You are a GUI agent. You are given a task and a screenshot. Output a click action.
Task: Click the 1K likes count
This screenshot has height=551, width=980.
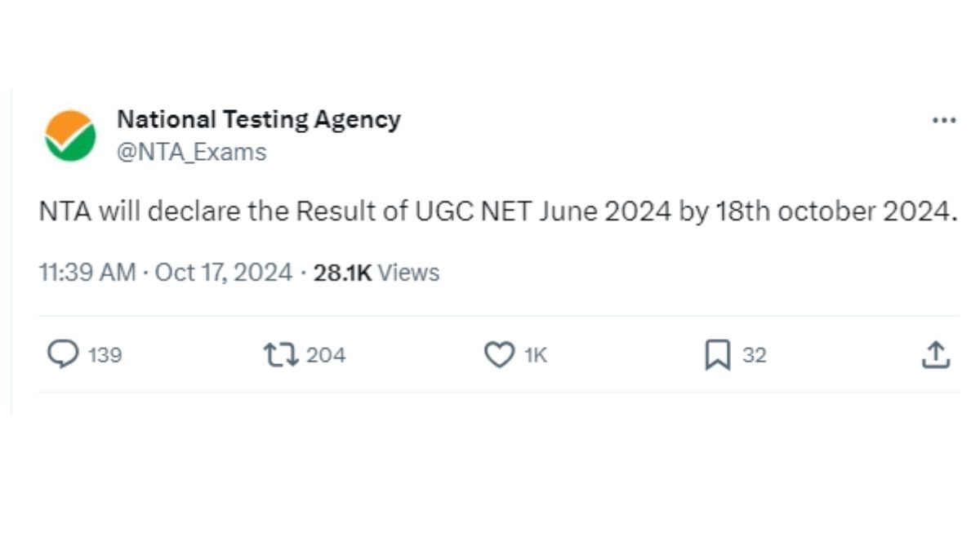click(x=535, y=355)
